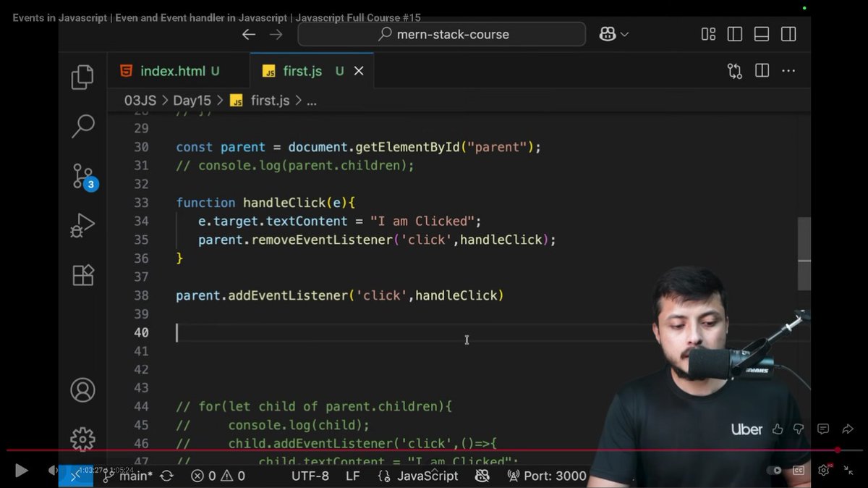Toggle the bottom panel visibility
Screen dimensions: 868x488
point(761,33)
